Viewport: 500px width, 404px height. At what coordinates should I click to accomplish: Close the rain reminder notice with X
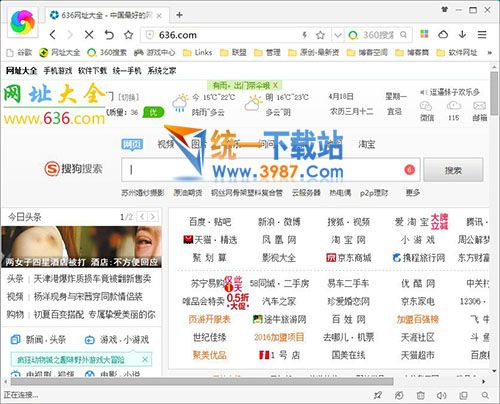[x=275, y=86]
